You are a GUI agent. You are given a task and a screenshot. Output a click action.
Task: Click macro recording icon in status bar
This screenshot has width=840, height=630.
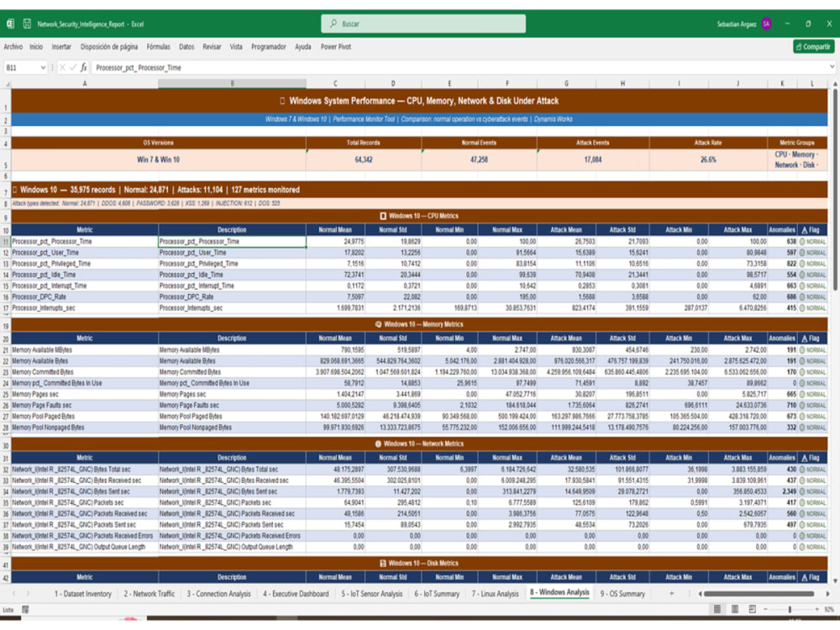(x=25, y=610)
